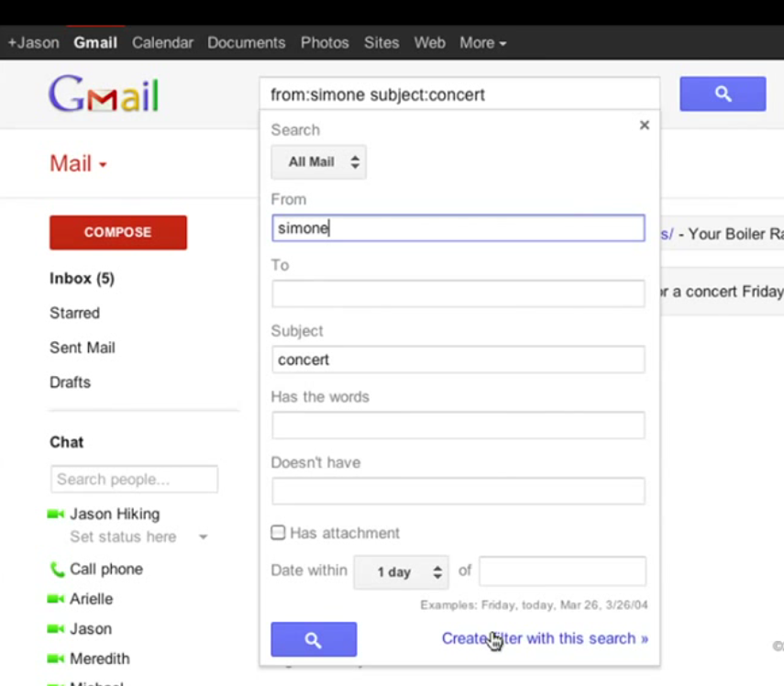This screenshot has width=784, height=686.
Task: Close the search options panel with the X
Action: click(x=645, y=125)
